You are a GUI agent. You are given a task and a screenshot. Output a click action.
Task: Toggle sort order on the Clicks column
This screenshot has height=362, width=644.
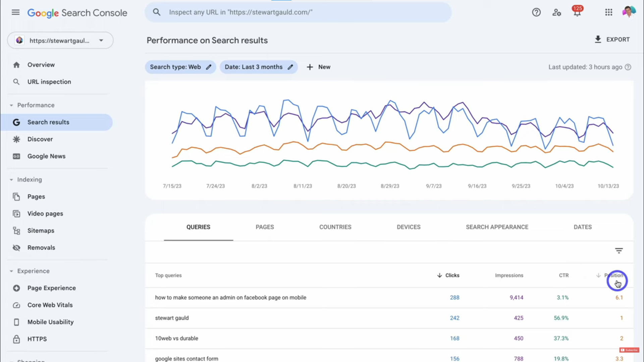[448, 275]
